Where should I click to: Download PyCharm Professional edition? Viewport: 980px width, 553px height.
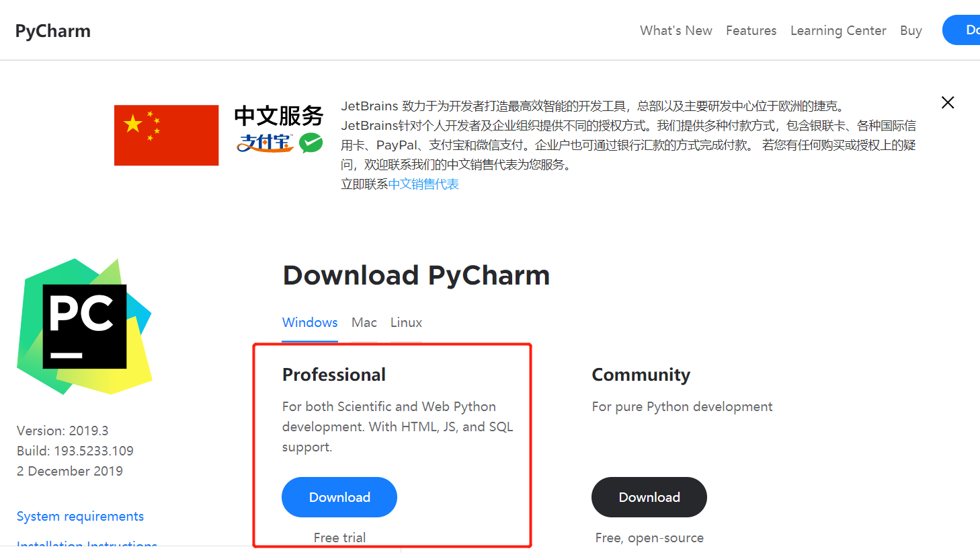(339, 496)
